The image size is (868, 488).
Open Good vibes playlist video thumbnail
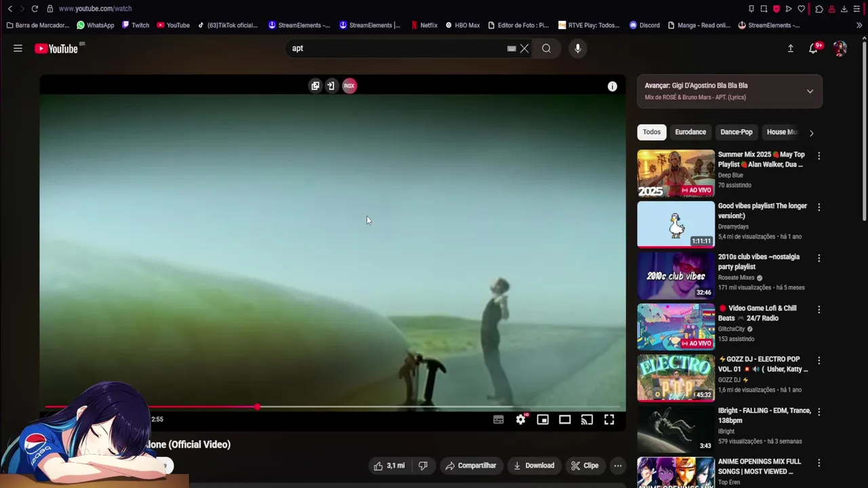(676, 224)
